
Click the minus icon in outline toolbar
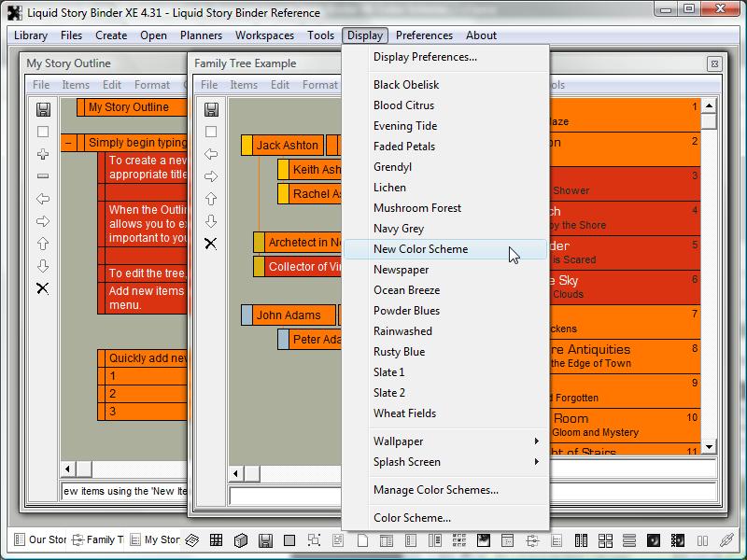tap(43, 176)
